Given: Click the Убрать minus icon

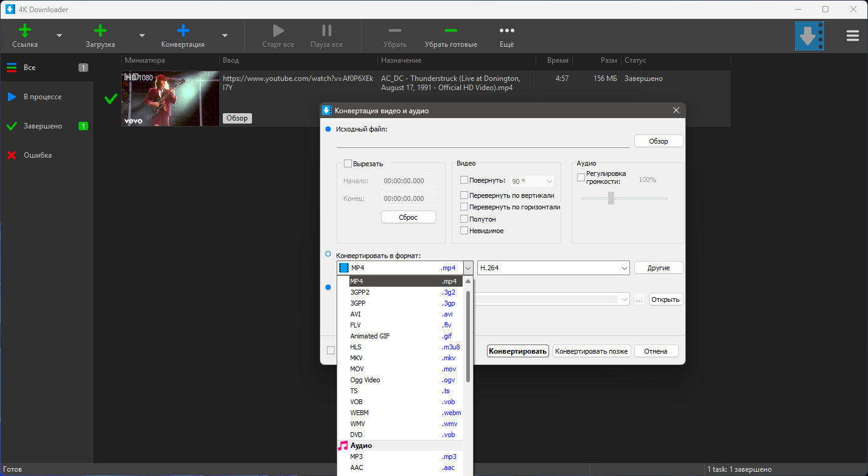Looking at the screenshot, I should click(x=395, y=30).
